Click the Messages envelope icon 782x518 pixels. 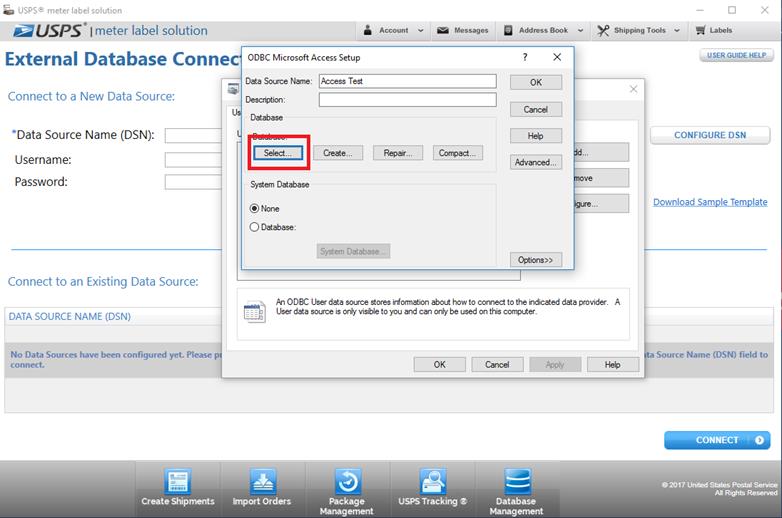pos(442,30)
